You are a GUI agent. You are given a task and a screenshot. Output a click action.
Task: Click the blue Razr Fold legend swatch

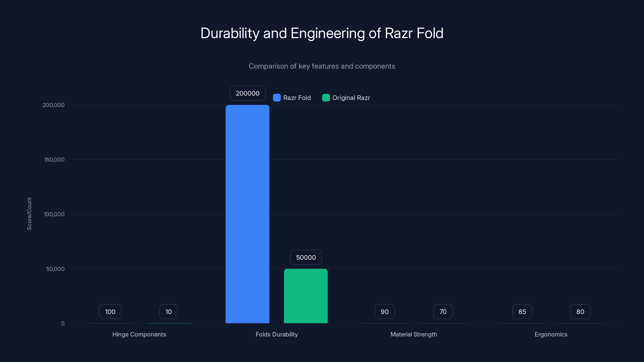(277, 98)
